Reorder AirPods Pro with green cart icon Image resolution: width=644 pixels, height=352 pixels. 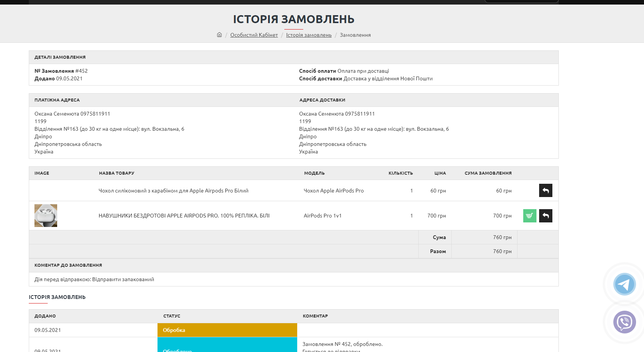530,216
